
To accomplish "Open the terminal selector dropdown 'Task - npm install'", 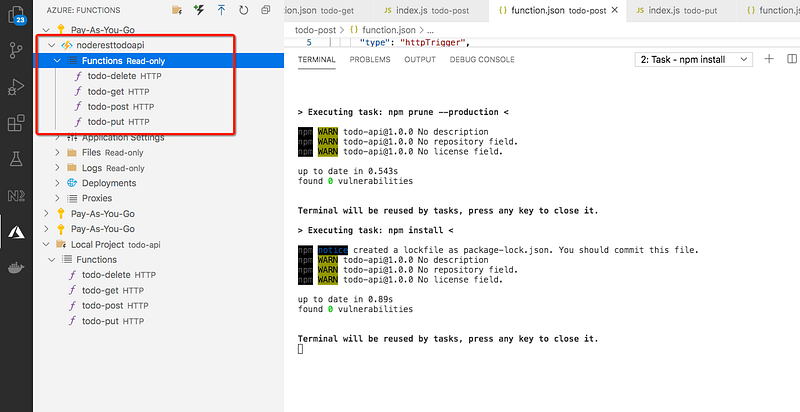I will pos(694,59).
